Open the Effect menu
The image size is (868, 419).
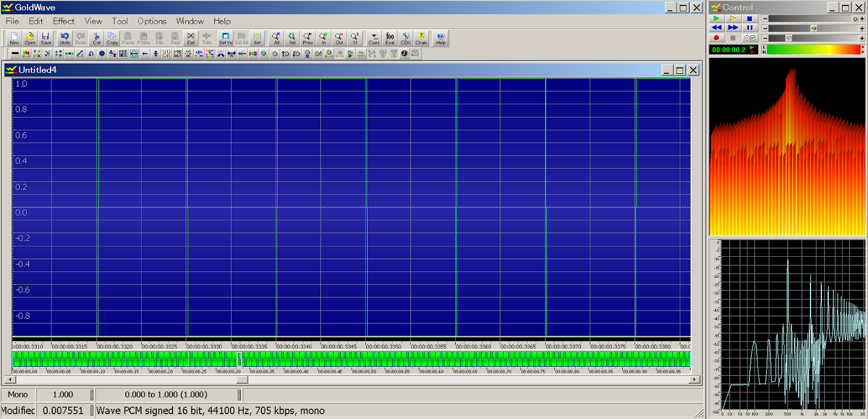63,21
